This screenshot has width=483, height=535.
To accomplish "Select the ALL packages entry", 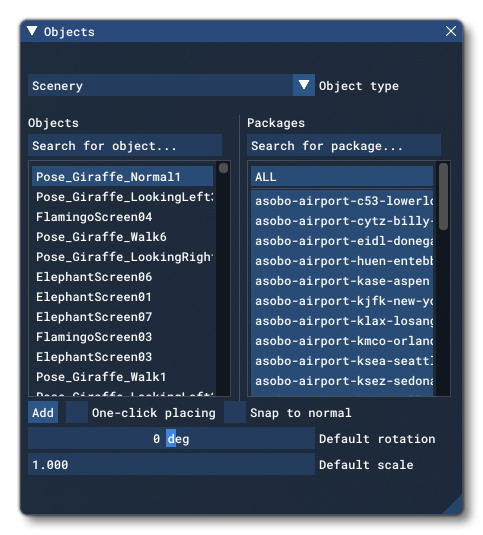I will (x=342, y=176).
